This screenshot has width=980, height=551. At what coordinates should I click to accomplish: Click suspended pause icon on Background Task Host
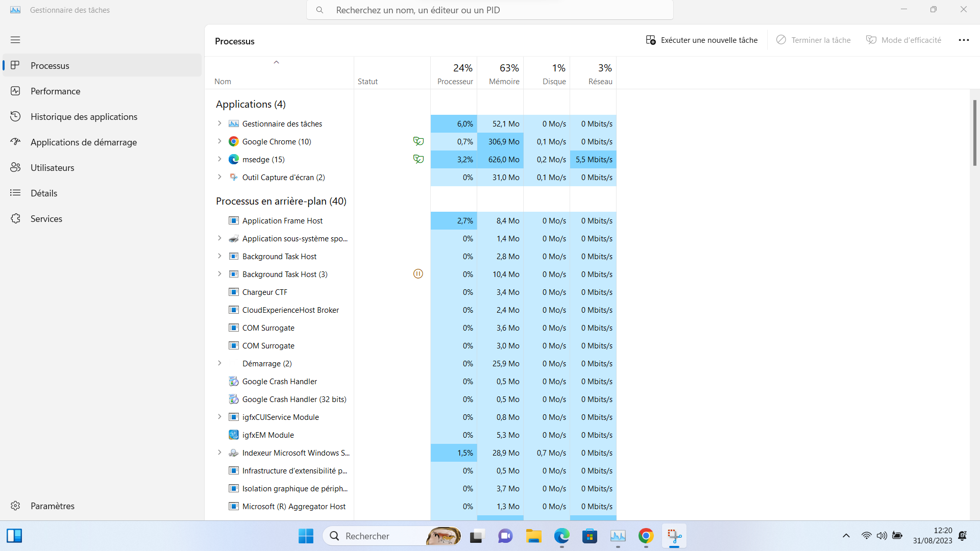point(418,274)
